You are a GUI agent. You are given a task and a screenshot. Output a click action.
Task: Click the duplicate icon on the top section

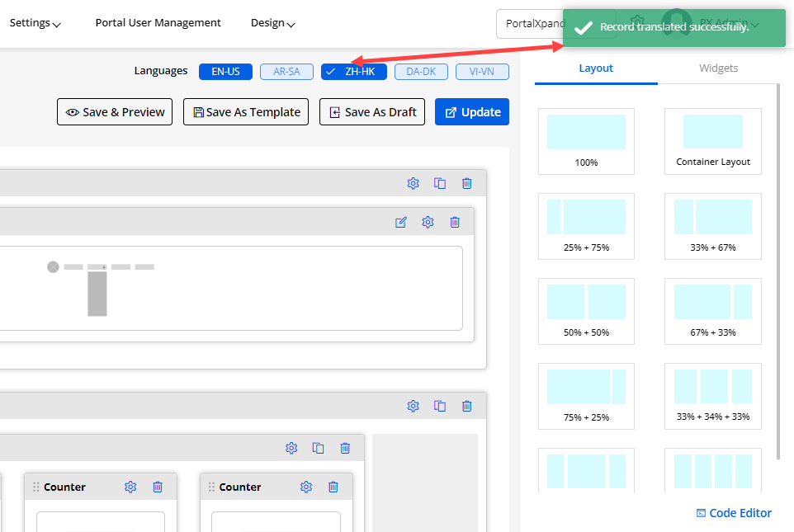coord(440,183)
